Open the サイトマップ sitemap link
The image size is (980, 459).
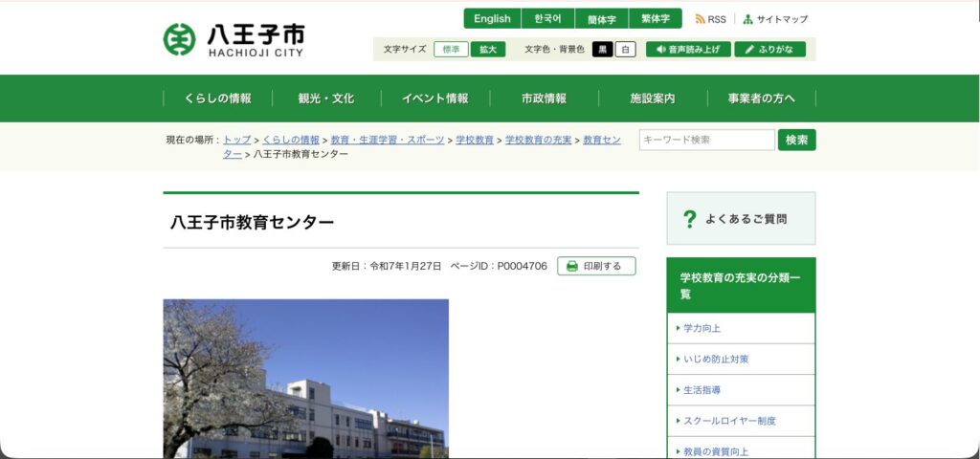pyautogui.click(x=775, y=19)
